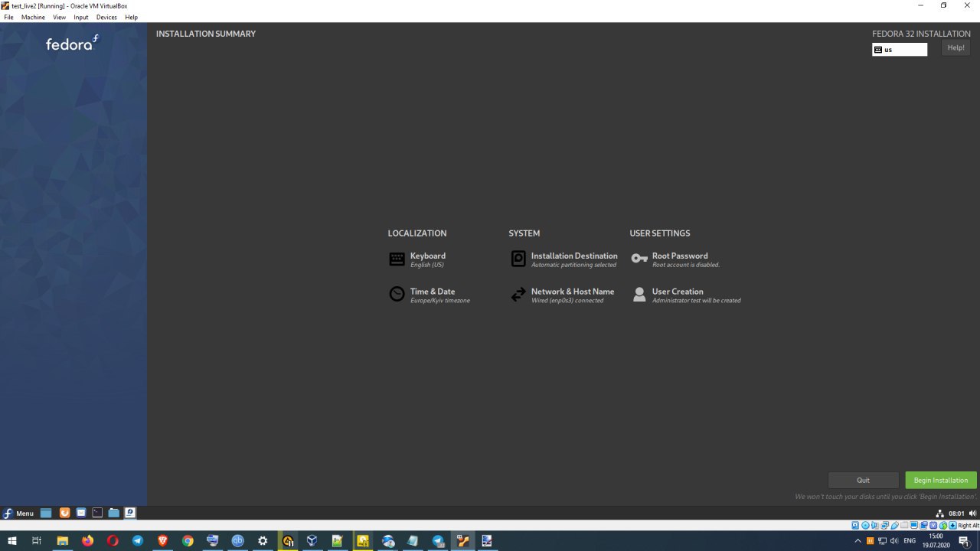
Task: Open Brave browser from Windows taskbar
Action: [162, 541]
